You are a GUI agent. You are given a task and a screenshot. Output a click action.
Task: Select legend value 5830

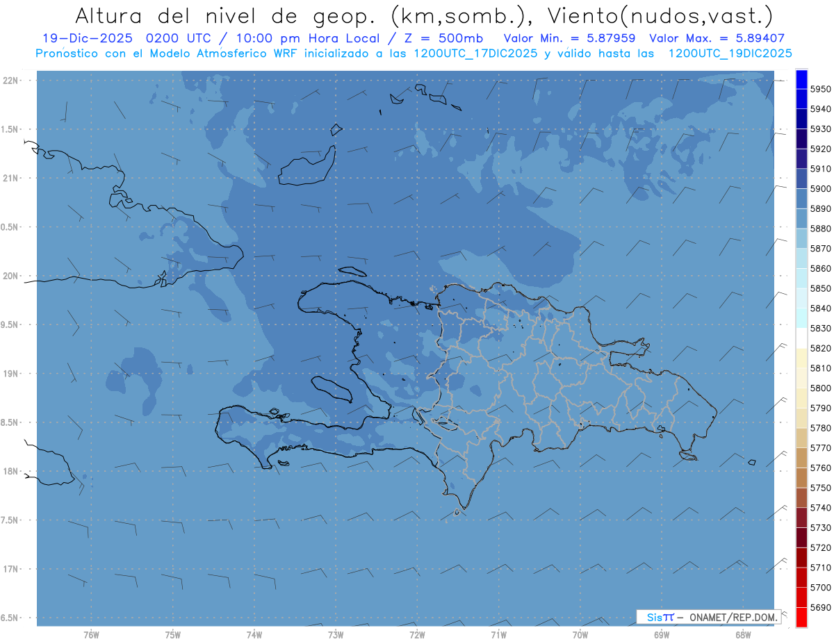[x=821, y=328]
